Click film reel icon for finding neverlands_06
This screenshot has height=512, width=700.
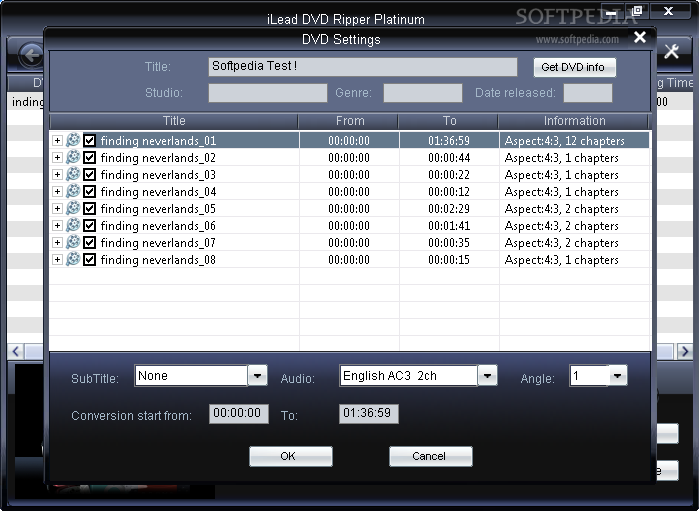click(x=73, y=225)
